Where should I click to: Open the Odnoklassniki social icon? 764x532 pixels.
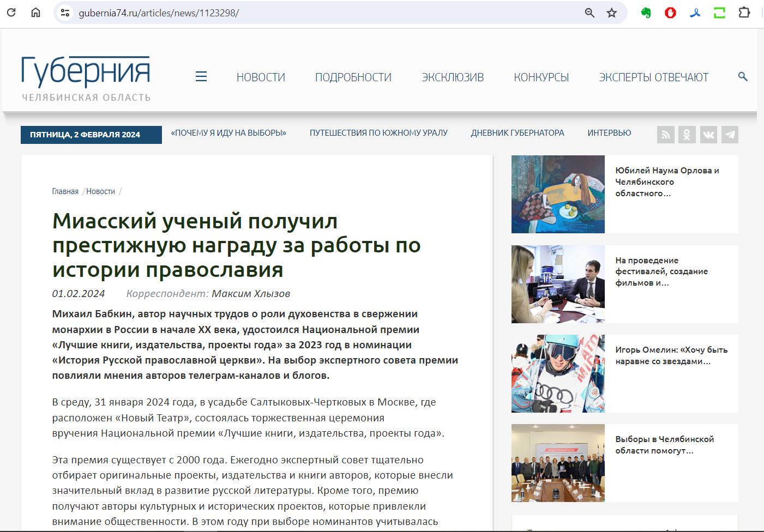click(x=687, y=135)
